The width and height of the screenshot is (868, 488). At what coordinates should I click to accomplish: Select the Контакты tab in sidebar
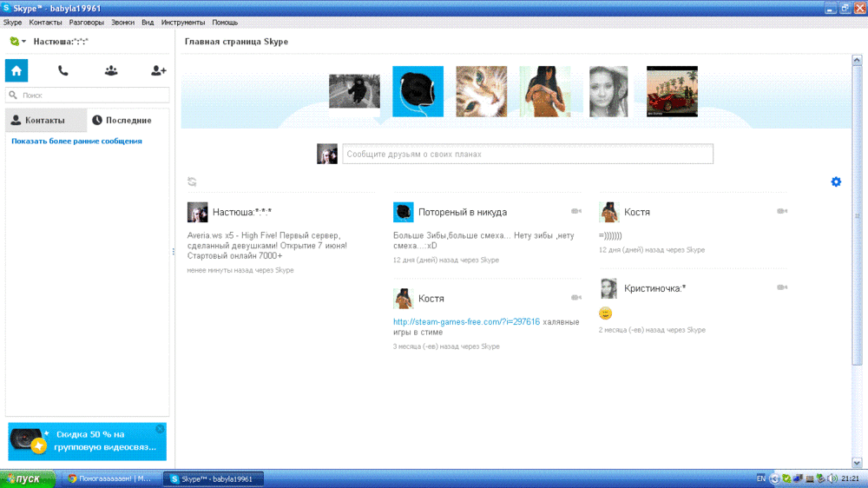(x=45, y=121)
